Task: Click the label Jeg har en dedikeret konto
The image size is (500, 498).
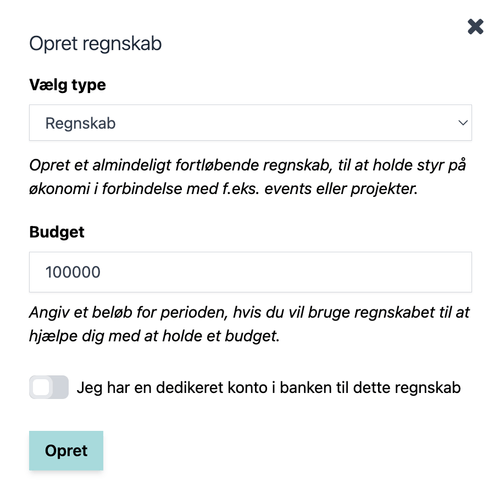Action: (x=269, y=388)
